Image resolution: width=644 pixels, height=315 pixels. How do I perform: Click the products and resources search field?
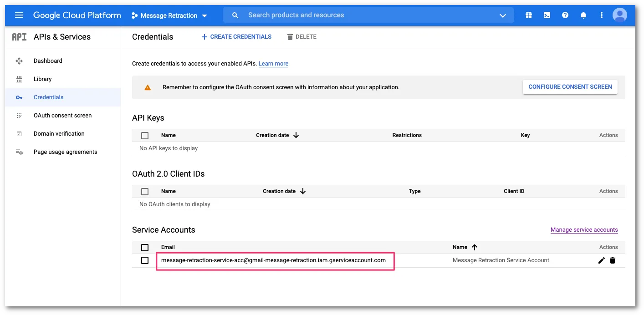(342, 15)
